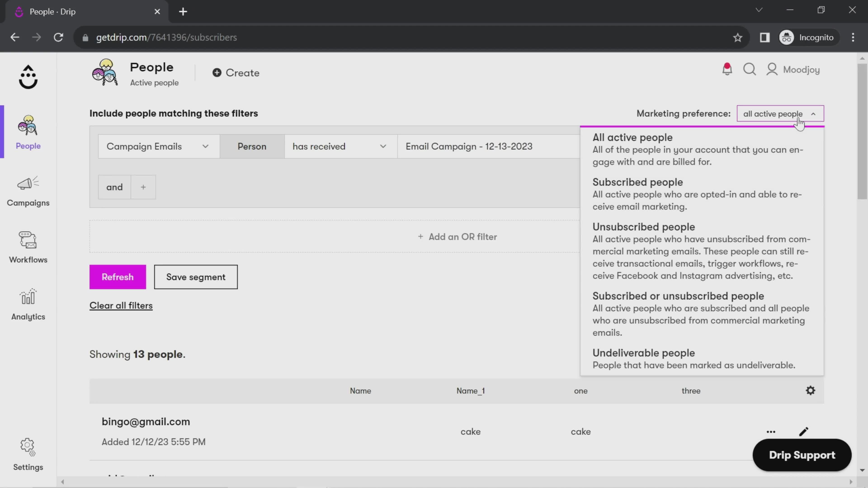Open a new browser tab
This screenshot has width=868, height=488.
[x=183, y=12]
